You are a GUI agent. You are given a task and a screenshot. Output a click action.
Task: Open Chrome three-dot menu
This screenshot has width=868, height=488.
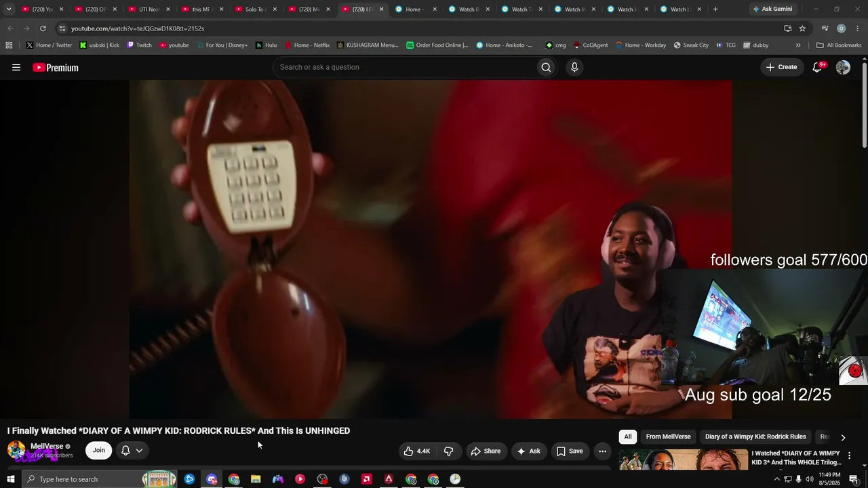858,28
